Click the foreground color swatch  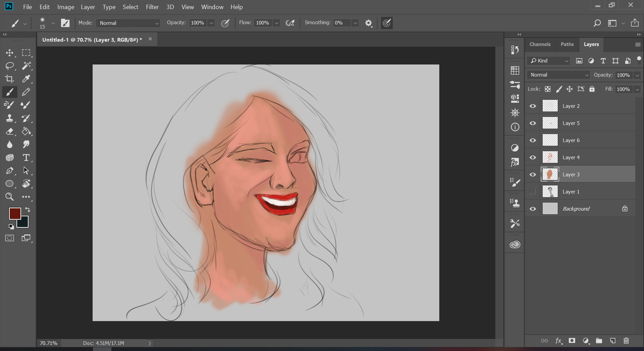point(15,213)
